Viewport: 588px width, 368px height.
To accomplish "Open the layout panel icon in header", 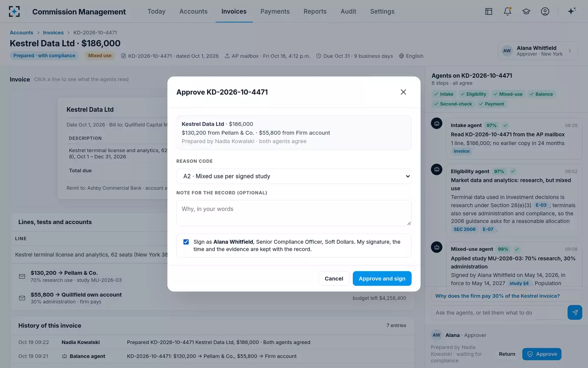I will 489,11.
